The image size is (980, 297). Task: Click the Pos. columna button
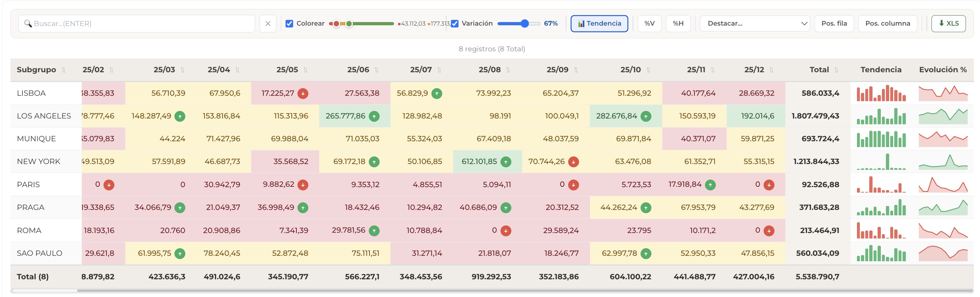point(888,23)
